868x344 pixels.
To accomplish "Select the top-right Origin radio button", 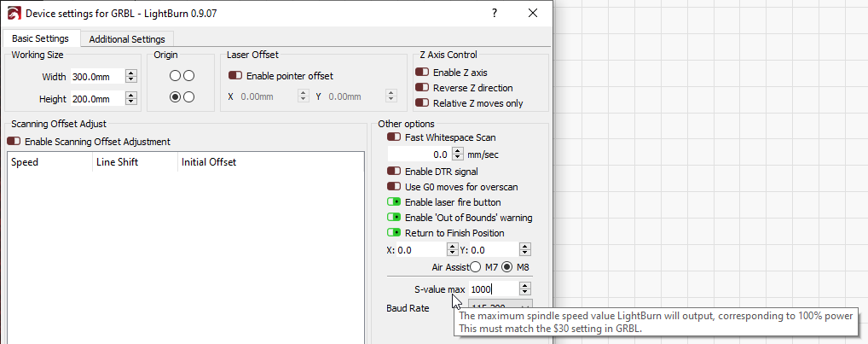I will (x=188, y=75).
